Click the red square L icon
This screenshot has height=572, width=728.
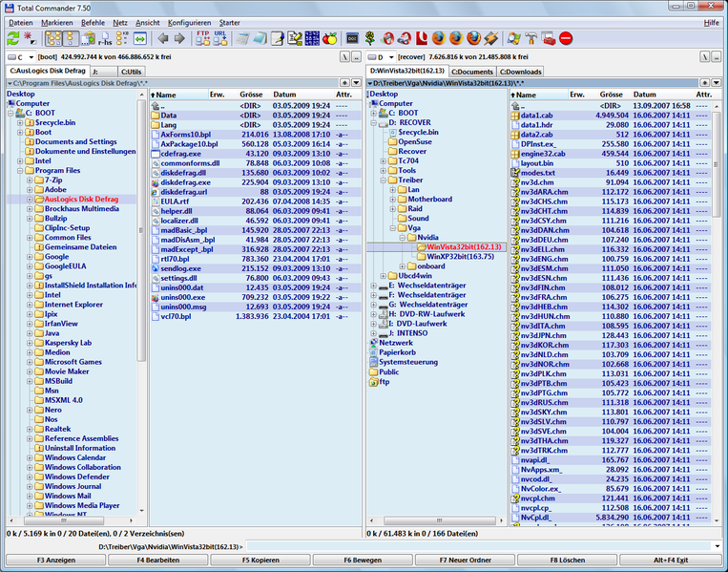pos(422,38)
